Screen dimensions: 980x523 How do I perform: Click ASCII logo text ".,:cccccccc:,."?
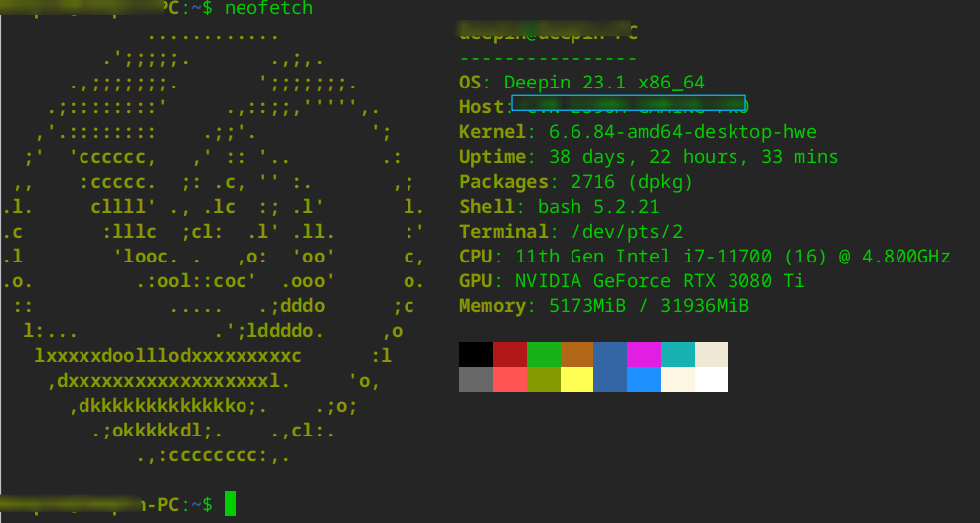click(213, 455)
